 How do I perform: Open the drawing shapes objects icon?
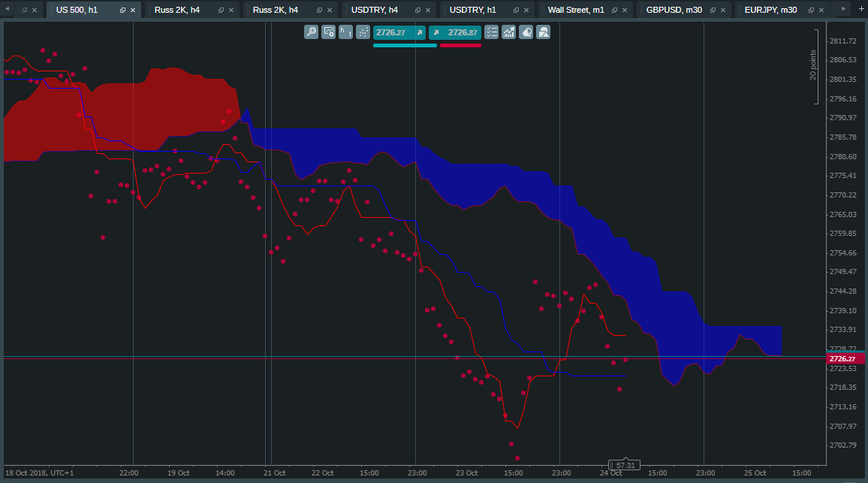pyautogui.click(x=544, y=32)
